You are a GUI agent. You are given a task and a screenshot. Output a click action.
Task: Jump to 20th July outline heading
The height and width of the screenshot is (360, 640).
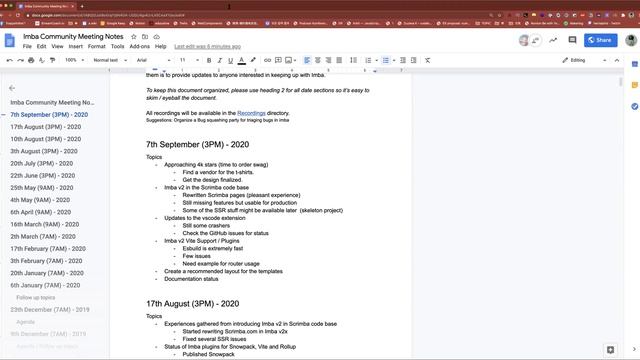[42, 163]
